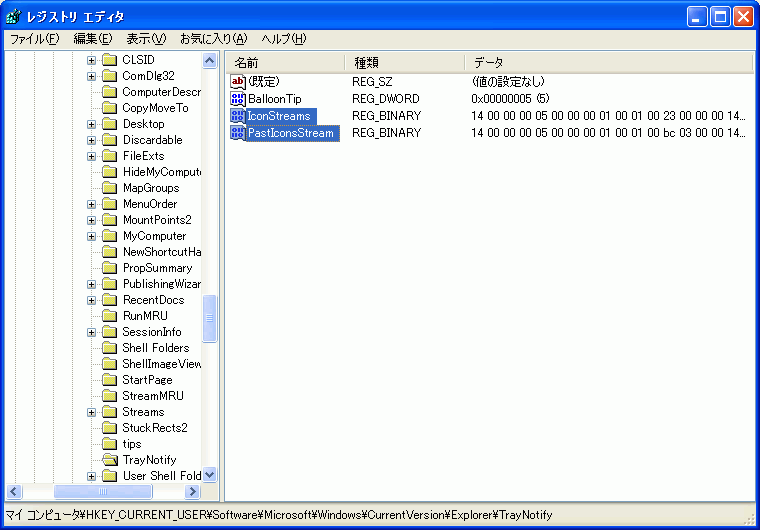This screenshot has width=760, height=530.
Task: Click the PastIconsStream binary value icon
Action: 238,133
